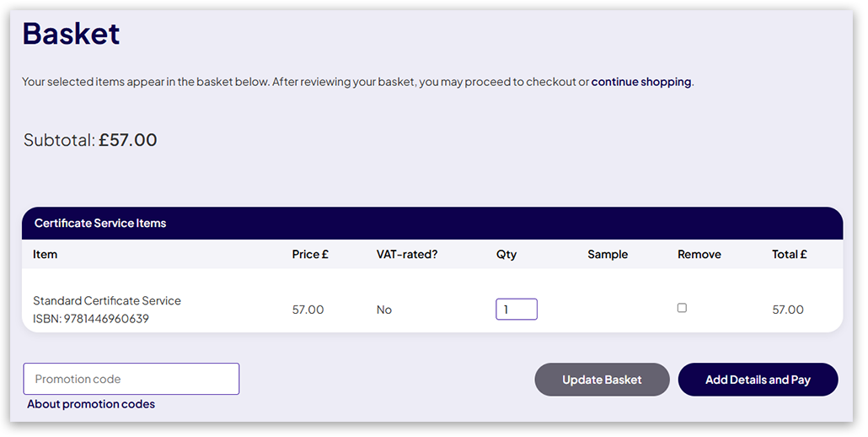868x437 pixels.
Task: Click the VAT-rated value No
Action: point(384,310)
